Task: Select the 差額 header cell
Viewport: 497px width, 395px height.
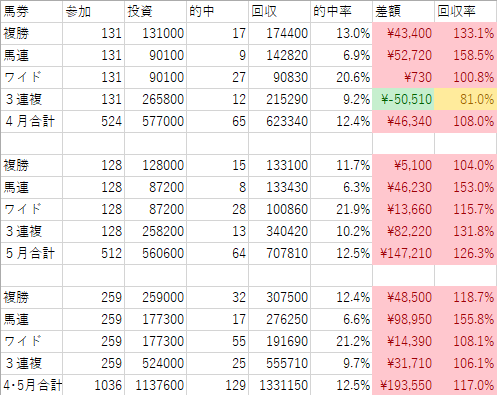Action: pyautogui.click(x=403, y=12)
